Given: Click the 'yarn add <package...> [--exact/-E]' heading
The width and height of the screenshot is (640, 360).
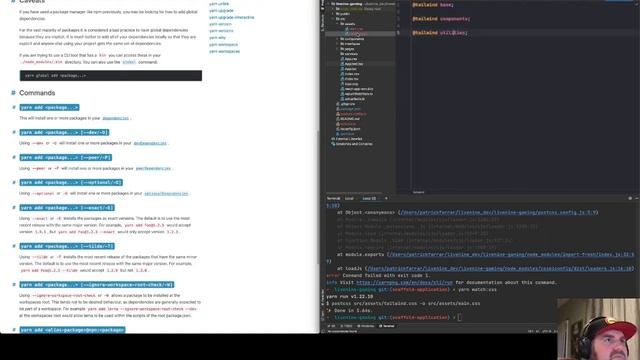Looking at the screenshot, I should click(67, 208).
